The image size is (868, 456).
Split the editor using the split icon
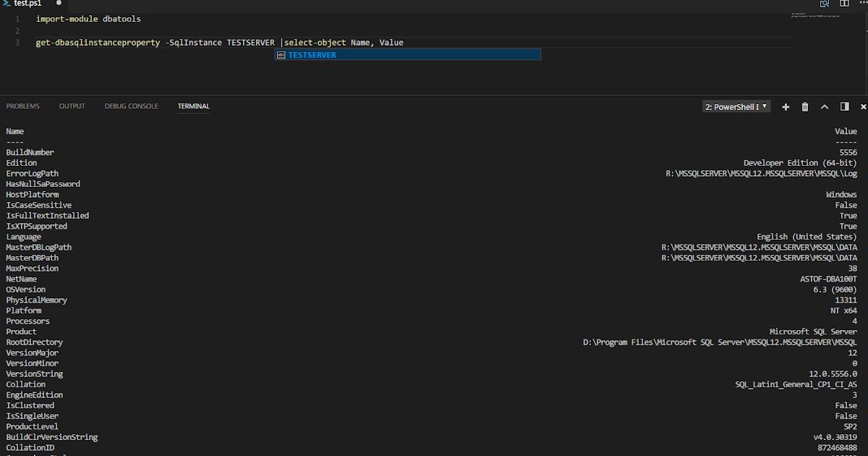[x=843, y=4]
